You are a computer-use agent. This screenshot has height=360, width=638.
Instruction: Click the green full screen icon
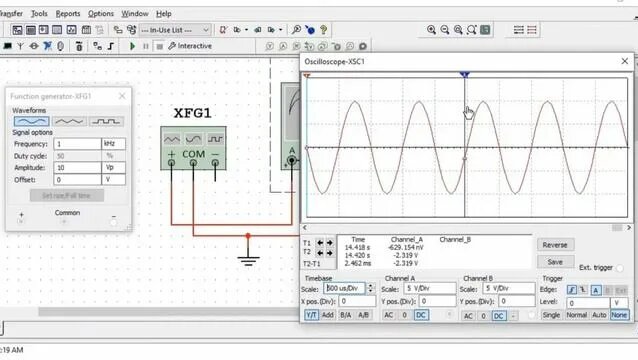485,30
